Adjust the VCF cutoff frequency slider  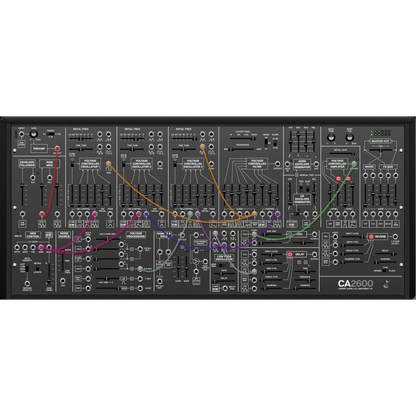[x=243, y=138]
